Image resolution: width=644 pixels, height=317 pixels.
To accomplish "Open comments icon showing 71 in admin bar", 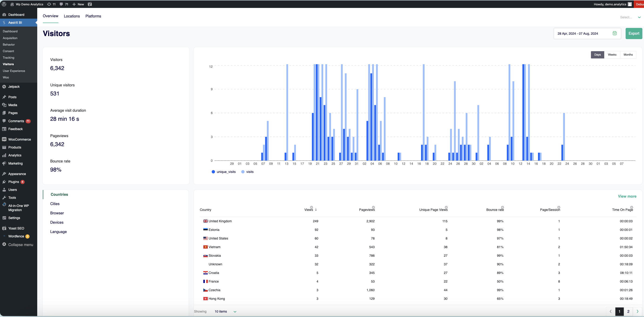I will [x=64, y=4].
